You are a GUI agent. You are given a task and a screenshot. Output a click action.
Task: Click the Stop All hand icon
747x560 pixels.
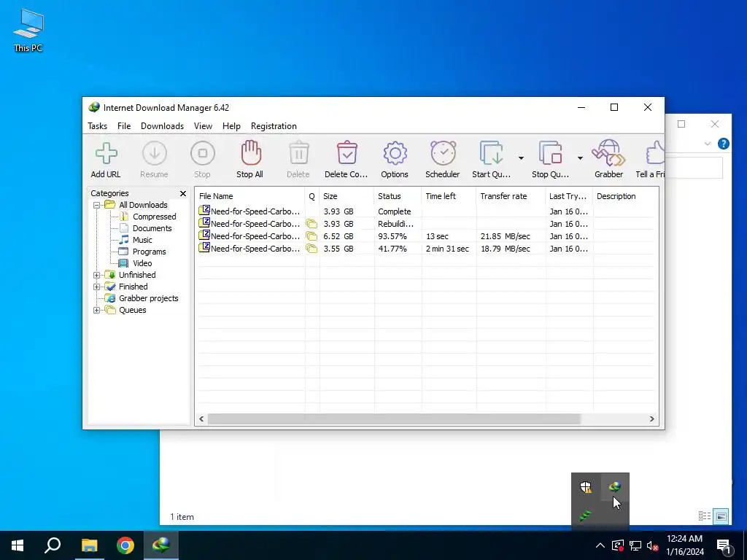251,153
